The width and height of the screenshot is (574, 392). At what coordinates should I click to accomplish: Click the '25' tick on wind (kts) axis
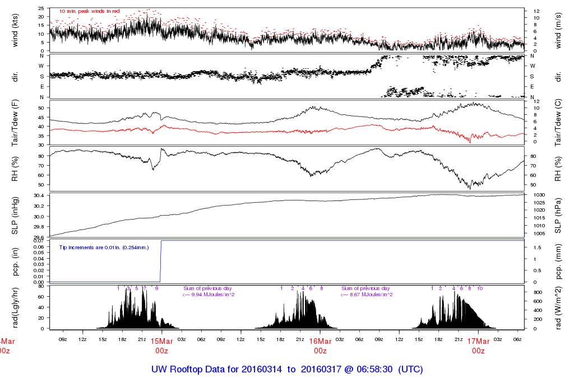tap(41, 8)
